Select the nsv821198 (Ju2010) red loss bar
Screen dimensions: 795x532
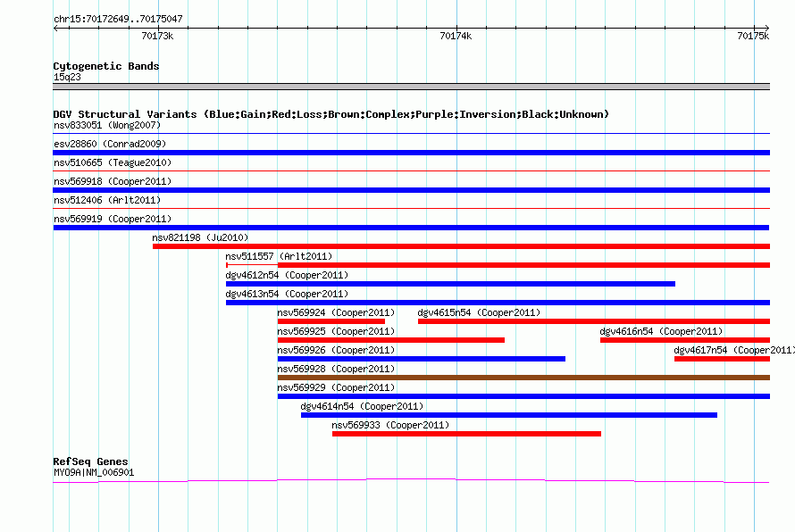462,246
